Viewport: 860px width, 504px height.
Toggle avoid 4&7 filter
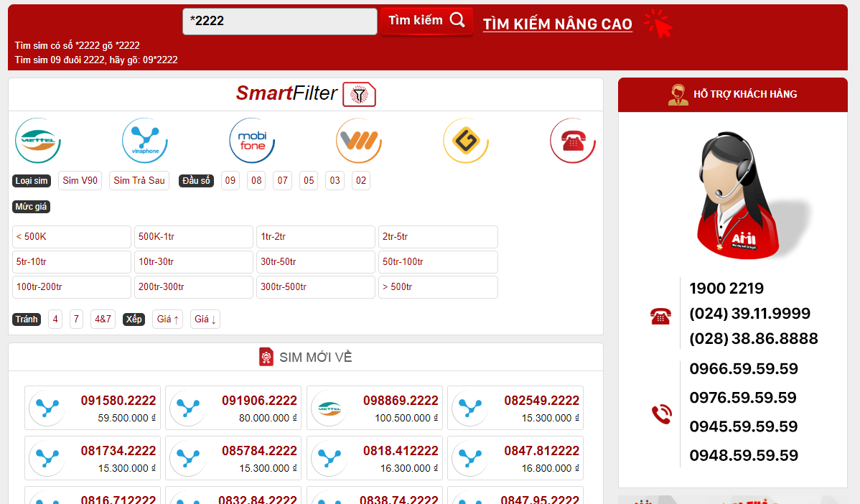103,319
